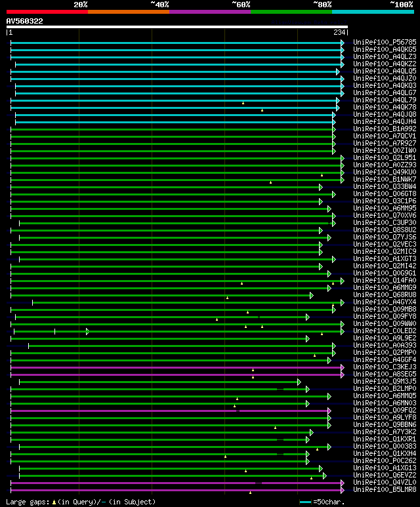The width and height of the screenshot is (420, 507).
Task: Click the UniRef100_Q14FA0 label
Action: (385, 280)
